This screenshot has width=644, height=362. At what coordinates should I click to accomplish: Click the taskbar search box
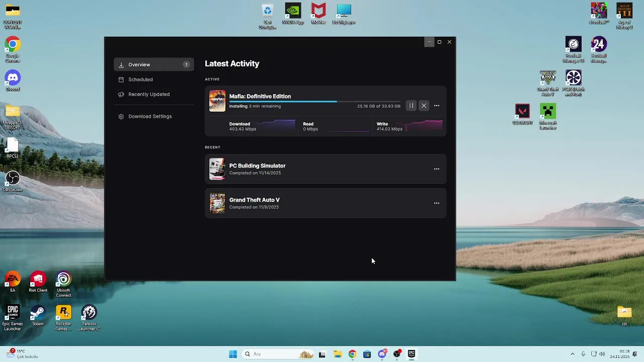279,354
